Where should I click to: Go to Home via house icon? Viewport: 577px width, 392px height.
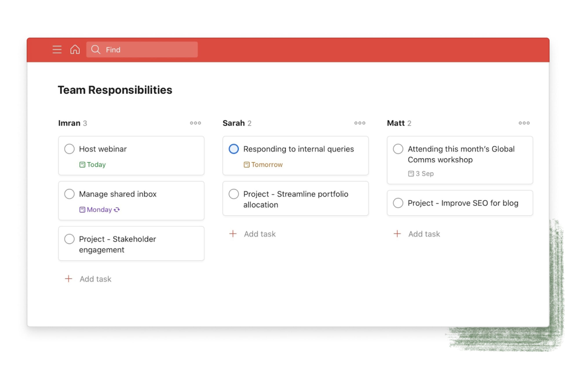pyautogui.click(x=75, y=49)
